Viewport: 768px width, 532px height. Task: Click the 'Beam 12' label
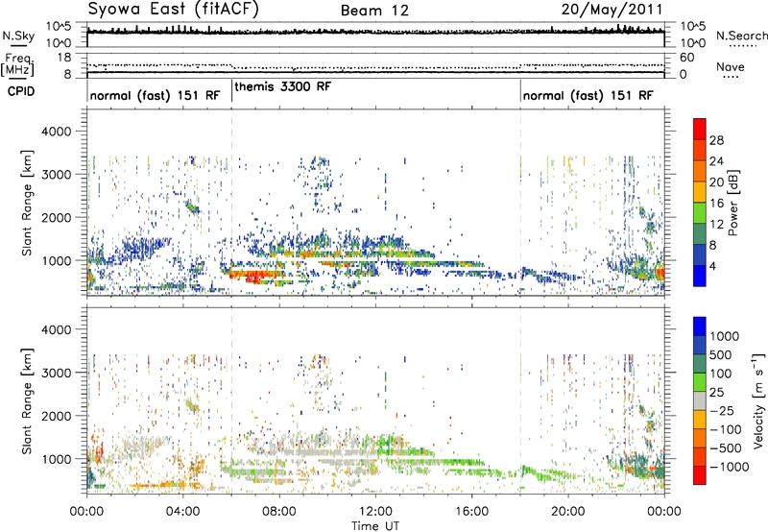374,11
